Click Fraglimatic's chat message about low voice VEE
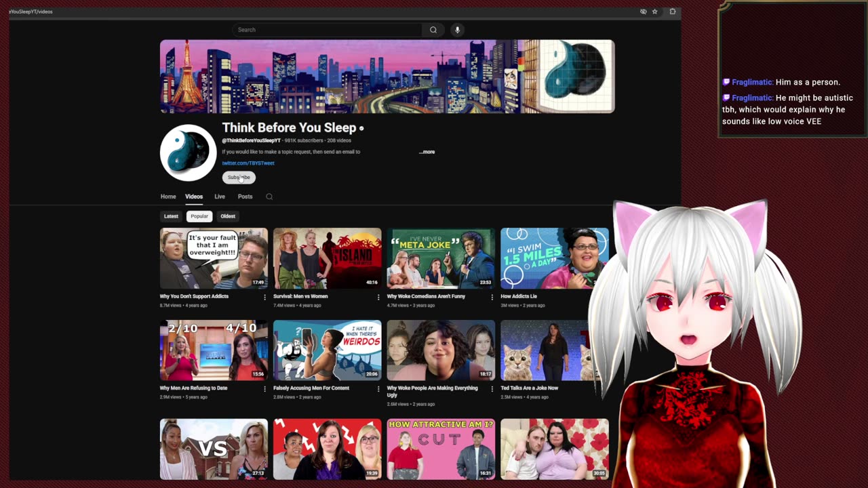This screenshot has width=868, height=488. tap(787, 110)
